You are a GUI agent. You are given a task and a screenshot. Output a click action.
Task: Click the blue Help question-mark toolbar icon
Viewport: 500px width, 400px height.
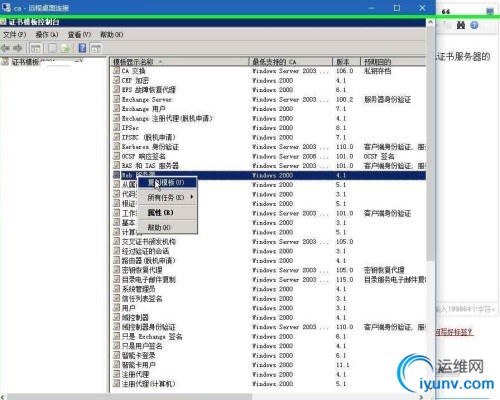(x=82, y=48)
